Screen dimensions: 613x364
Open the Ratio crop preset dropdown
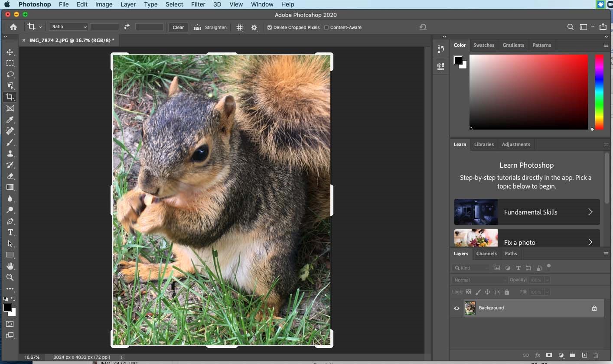69,27
